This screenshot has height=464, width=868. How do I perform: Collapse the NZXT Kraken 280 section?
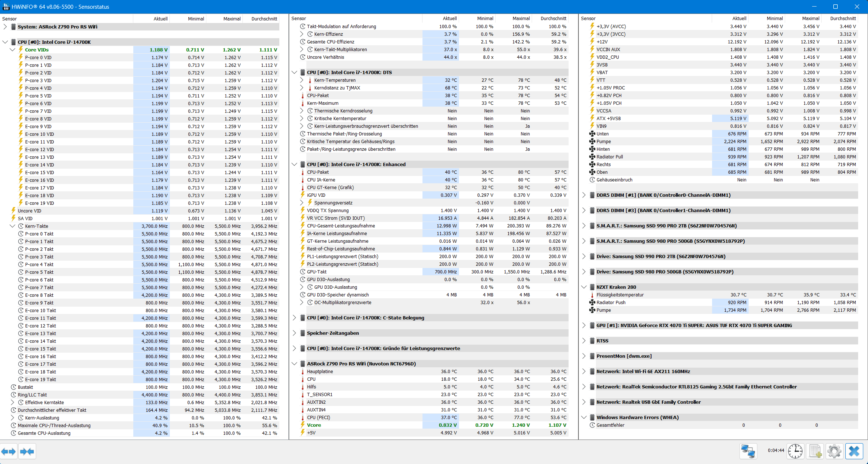pos(584,287)
